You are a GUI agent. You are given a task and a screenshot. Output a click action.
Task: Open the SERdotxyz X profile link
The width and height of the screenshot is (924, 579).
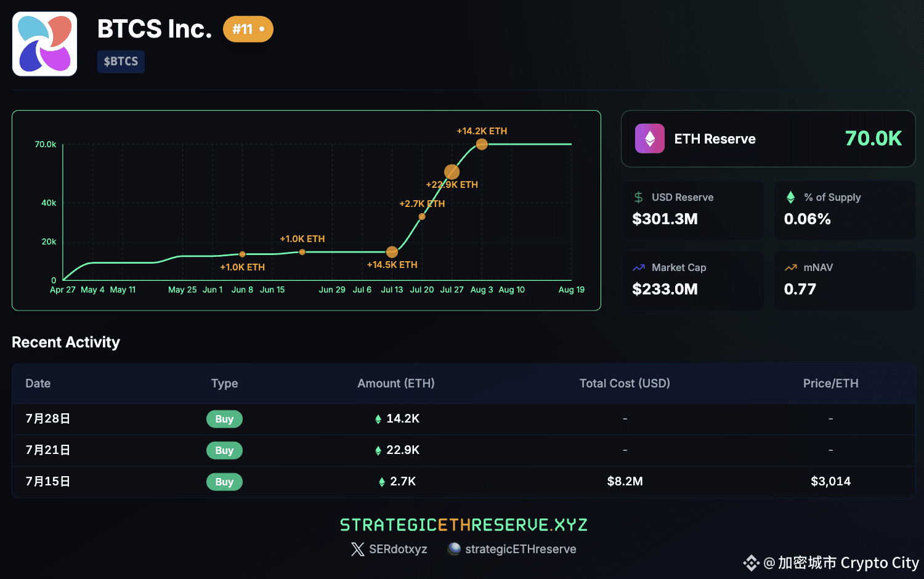pos(398,549)
